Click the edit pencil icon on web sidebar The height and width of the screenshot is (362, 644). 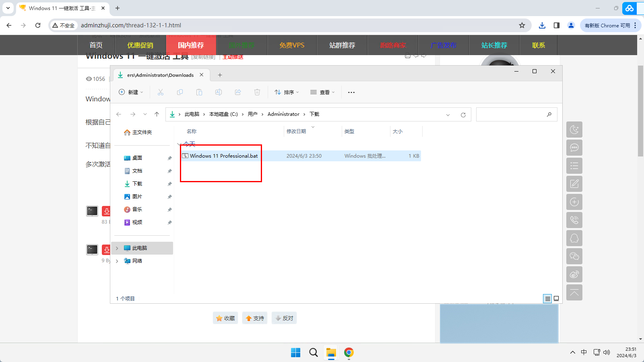coord(574,184)
